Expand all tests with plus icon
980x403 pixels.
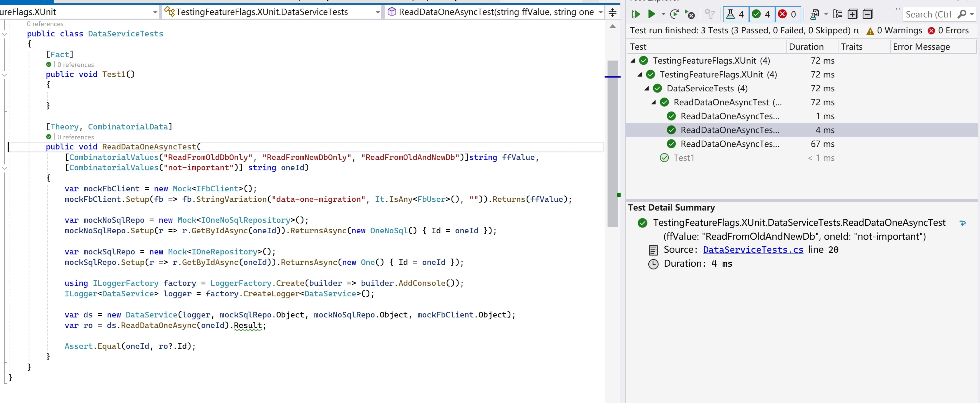(x=853, y=14)
